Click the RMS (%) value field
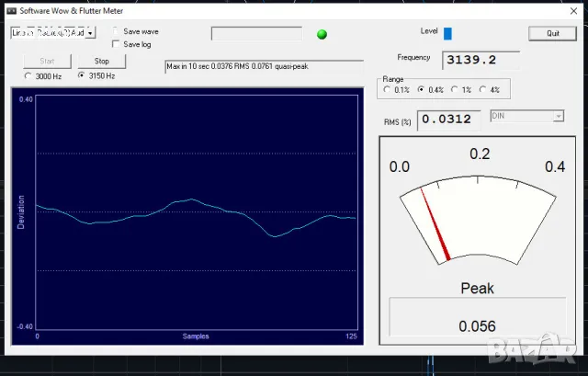The width and height of the screenshot is (588, 376). (x=450, y=120)
